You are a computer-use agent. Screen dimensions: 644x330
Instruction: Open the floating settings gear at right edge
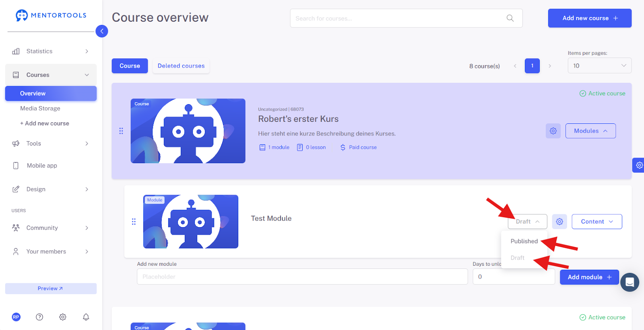tap(639, 165)
